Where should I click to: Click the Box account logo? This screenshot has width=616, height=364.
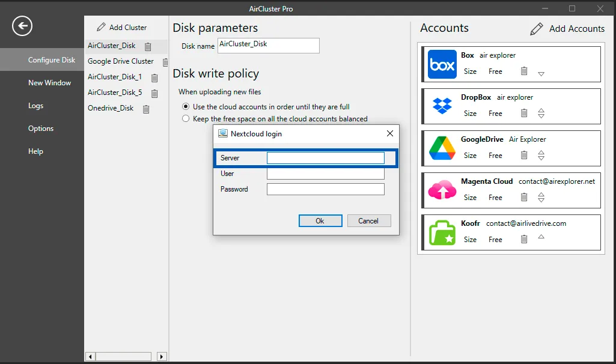coord(442,64)
